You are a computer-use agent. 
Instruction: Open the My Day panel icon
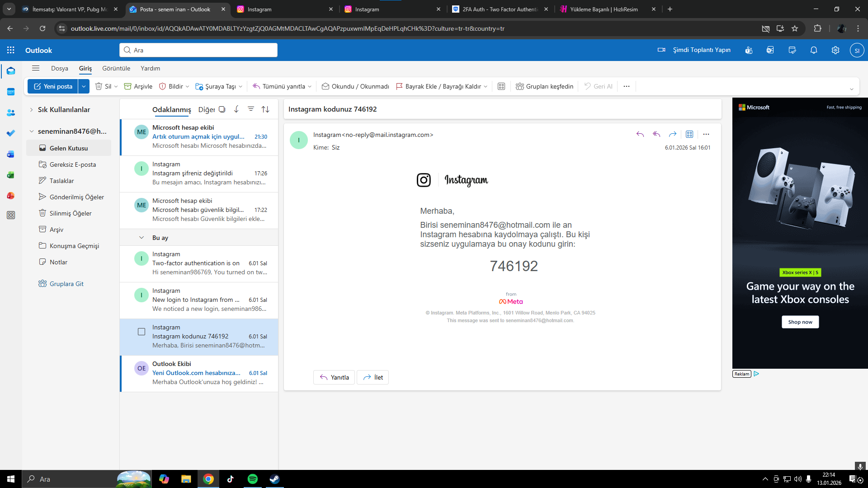click(792, 50)
